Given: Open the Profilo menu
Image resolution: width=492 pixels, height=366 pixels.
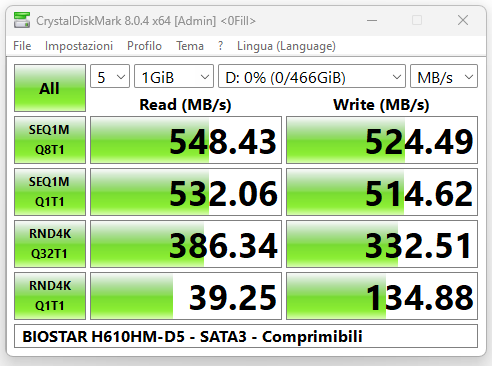Looking at the screenshot, I should pos(144,46).
